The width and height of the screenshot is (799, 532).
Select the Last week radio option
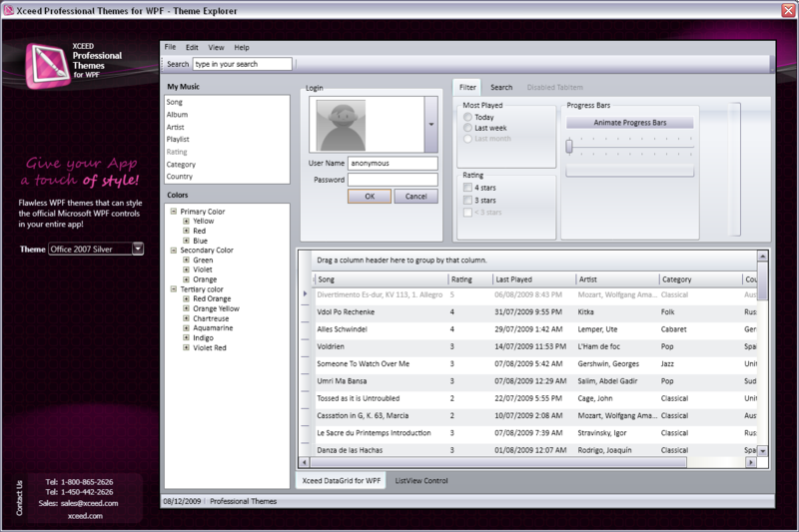[467, 128]
